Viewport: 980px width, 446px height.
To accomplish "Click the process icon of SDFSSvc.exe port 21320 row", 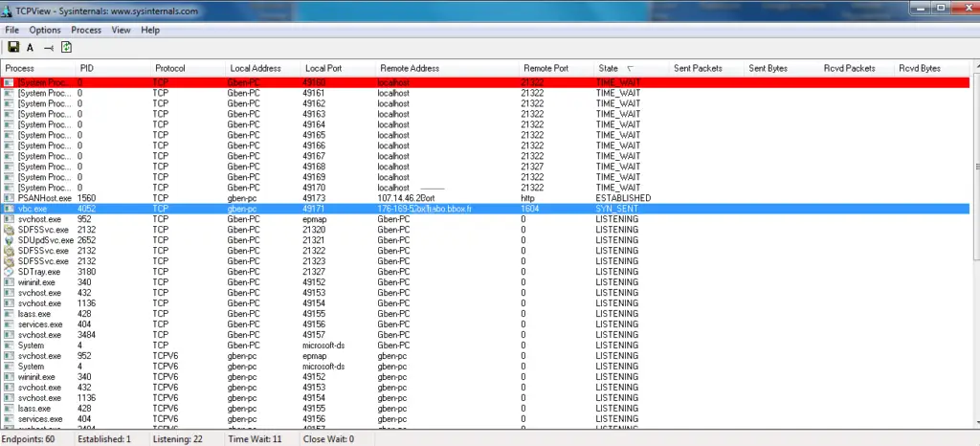I will click(9, 230).
